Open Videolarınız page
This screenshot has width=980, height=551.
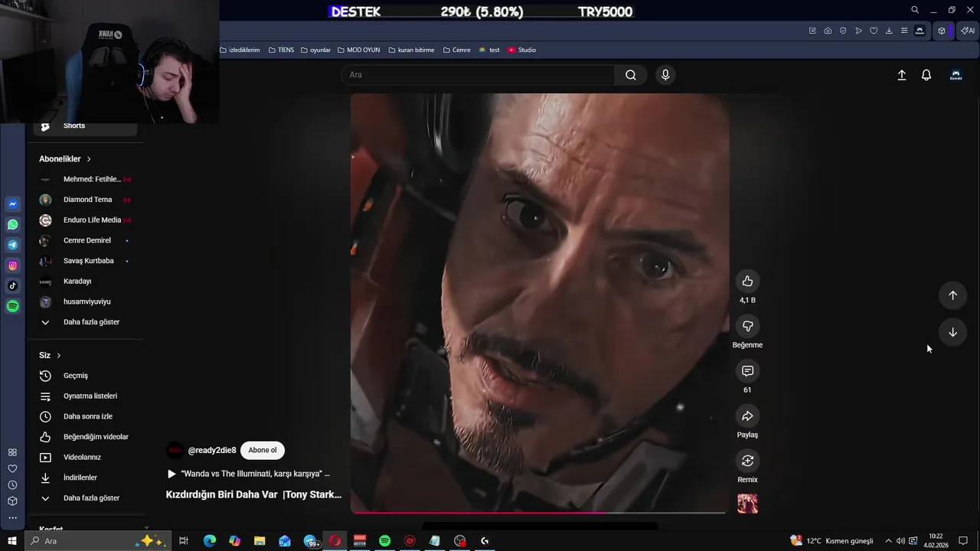coord(85,458)
